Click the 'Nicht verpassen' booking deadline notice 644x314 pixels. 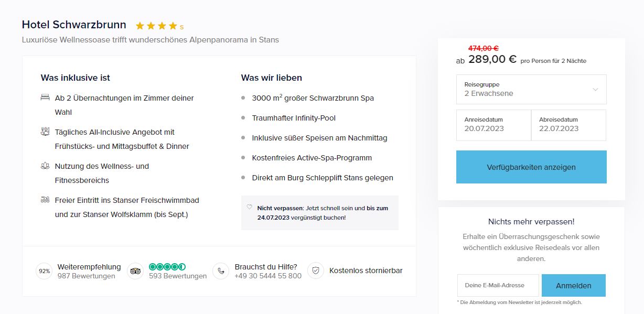tap(320, 213)
